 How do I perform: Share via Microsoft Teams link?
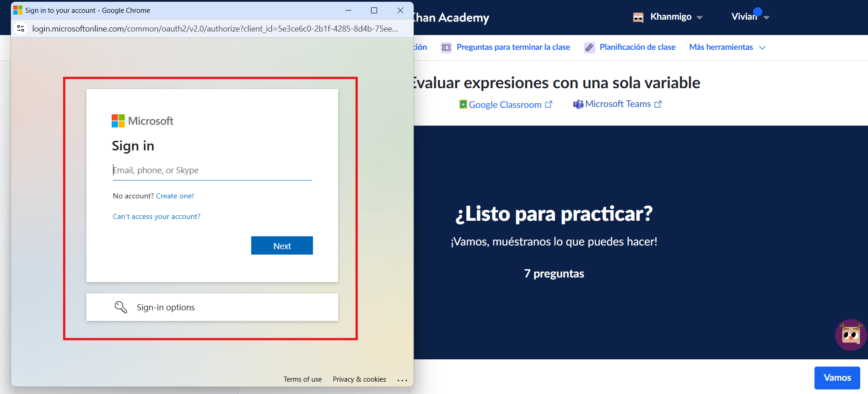tap(617, 104)
